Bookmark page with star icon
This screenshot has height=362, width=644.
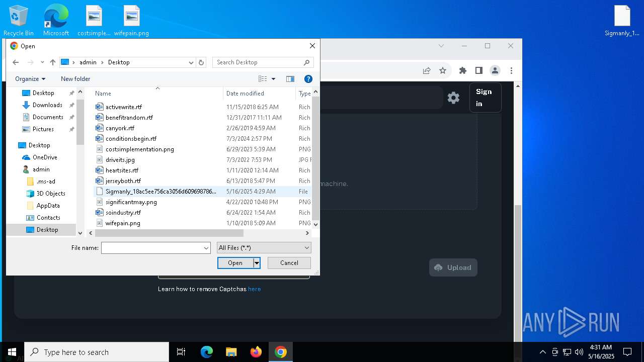(x=443, y=71)
